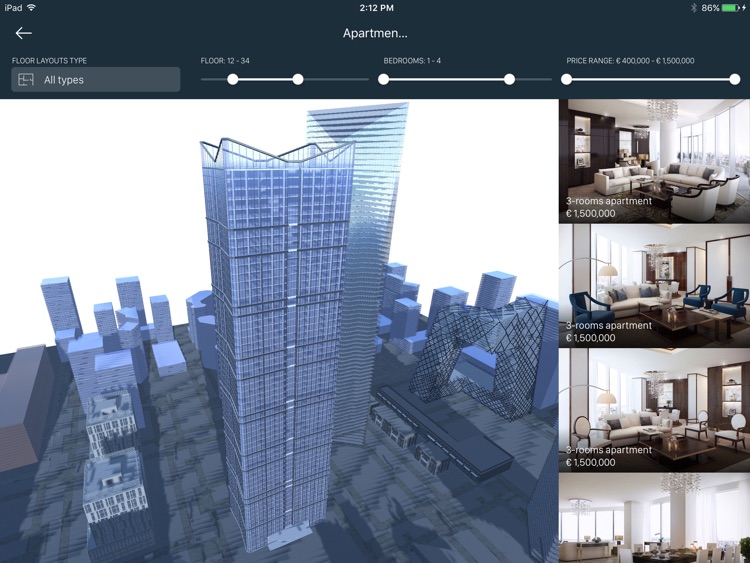Click the Floor slider minimum handle

pyautogui.click(x=232, y=79)
